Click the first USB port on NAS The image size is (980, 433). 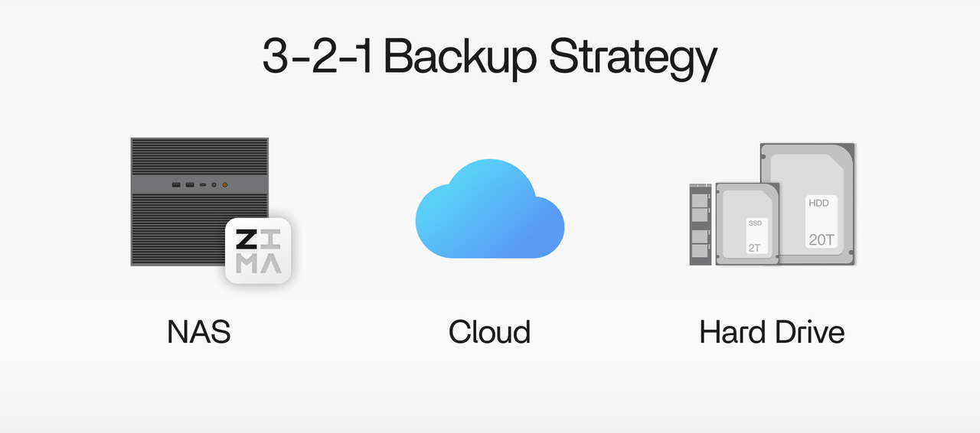point(176,184)
